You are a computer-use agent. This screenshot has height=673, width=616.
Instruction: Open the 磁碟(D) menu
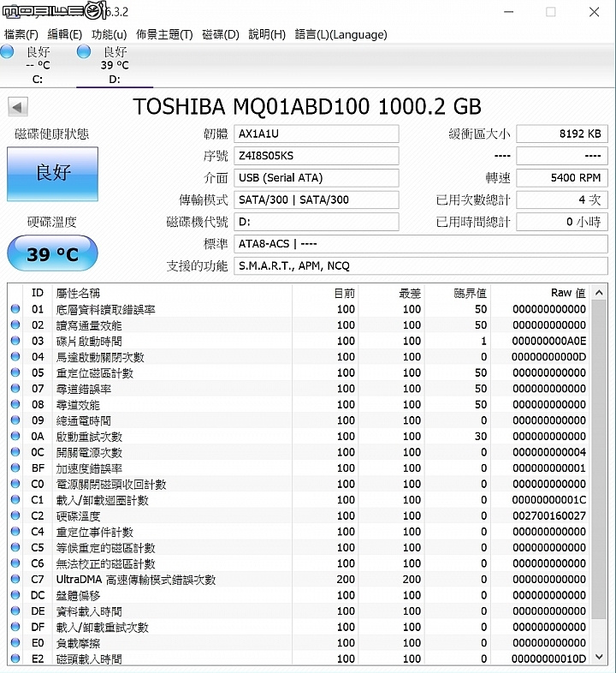click(x=221, y=34)
